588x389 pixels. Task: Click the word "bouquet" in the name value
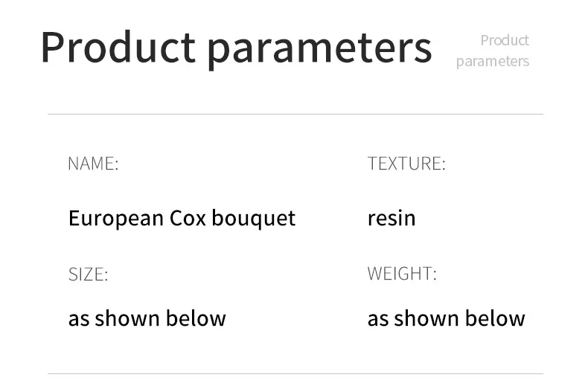tap(254, 219)
